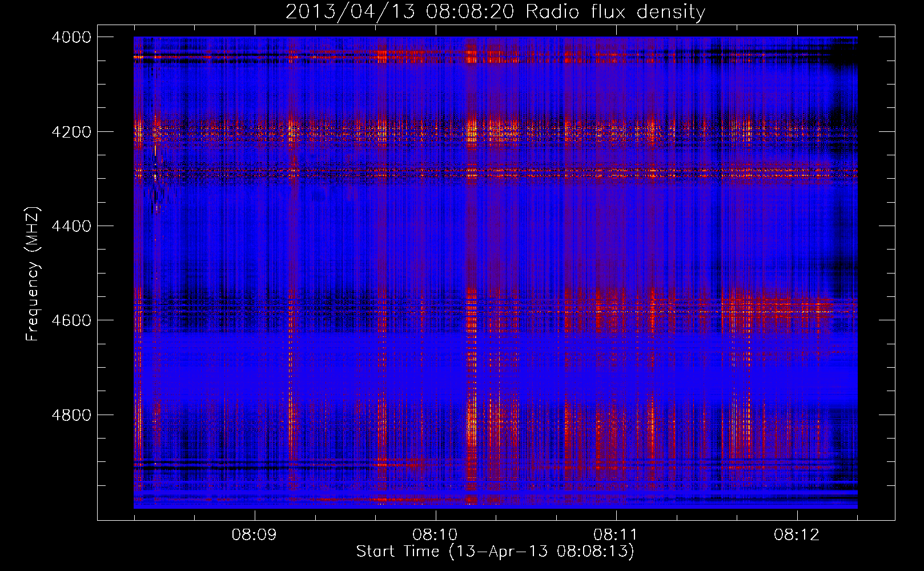Click the 08:11 time tick label
Screen dimensions: 924x571
(616, 535)
